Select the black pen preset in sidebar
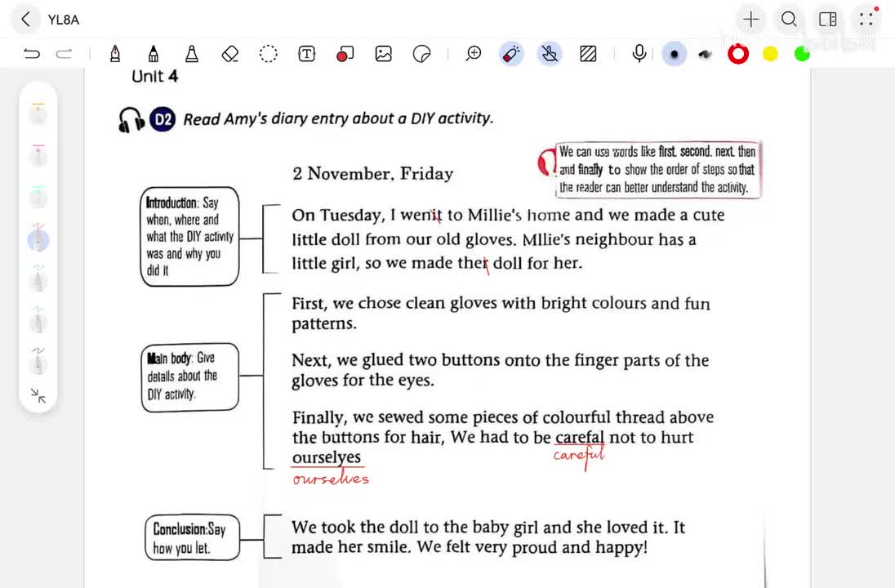Screen dimensions: 895x588 (x=38, y=362)
